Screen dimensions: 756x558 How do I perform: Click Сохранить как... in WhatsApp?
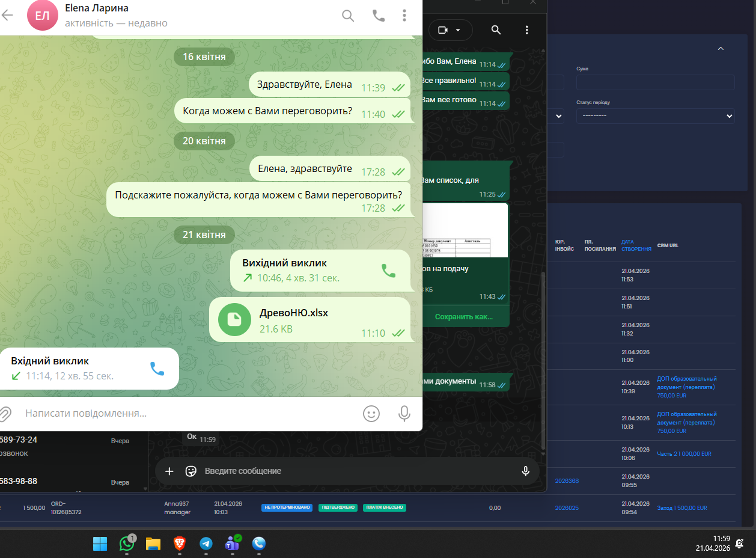pyautogui.click(x=464, y=316)
